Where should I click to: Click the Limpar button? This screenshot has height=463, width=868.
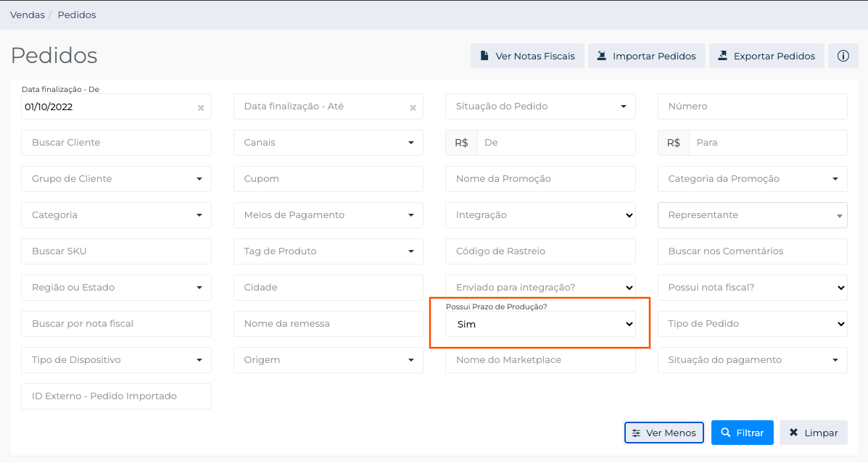(813, 433)
